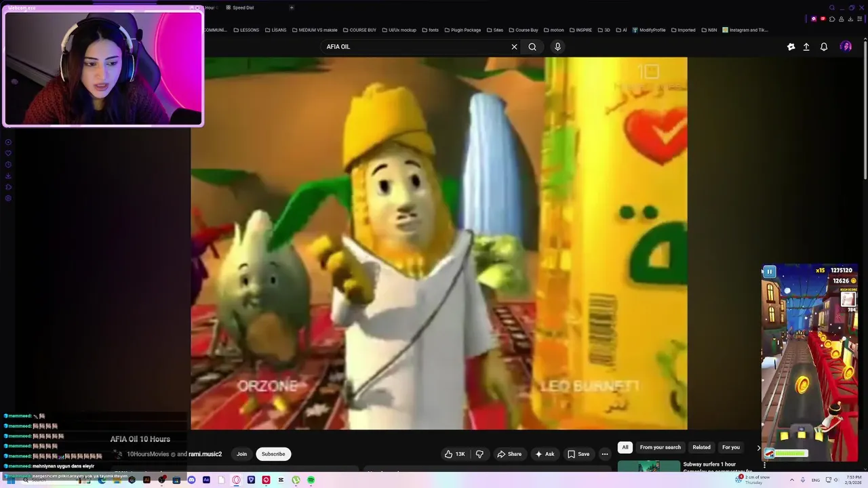Open the INSPIRE bookmarks folder

[x=580, y=30]
